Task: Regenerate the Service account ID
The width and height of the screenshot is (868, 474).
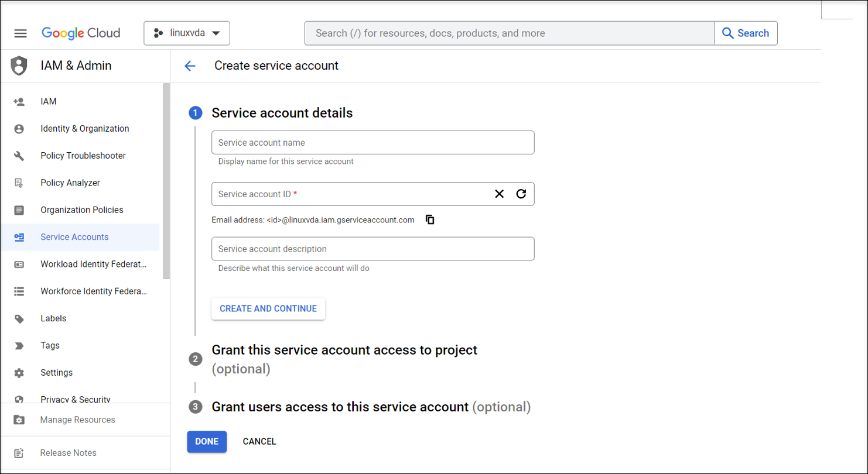Action: coord(521,194)
